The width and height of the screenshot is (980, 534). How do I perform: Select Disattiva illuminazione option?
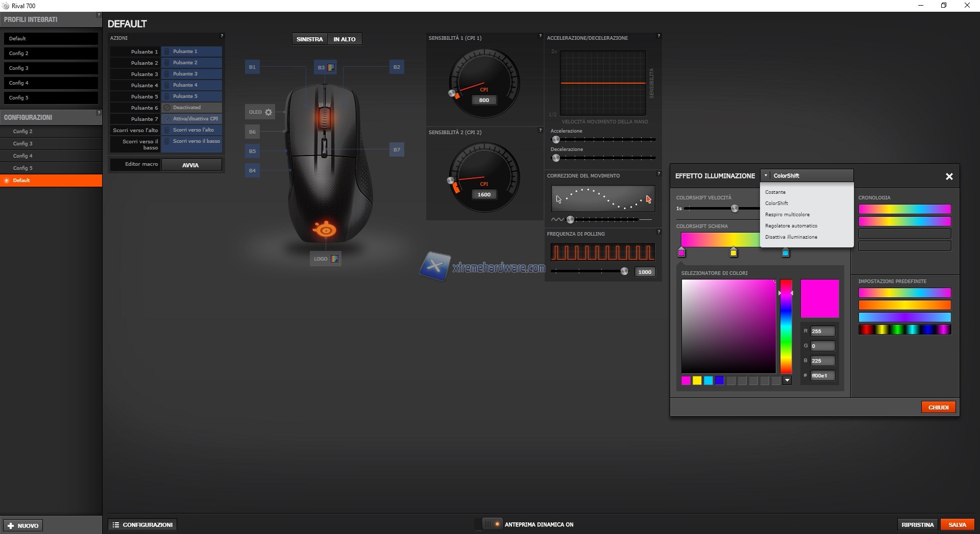(x=791, y=237)
